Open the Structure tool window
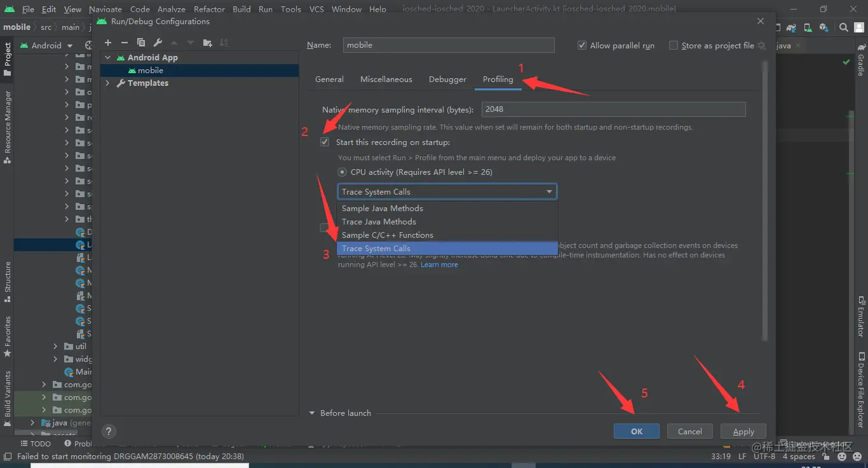 (7, 282)
